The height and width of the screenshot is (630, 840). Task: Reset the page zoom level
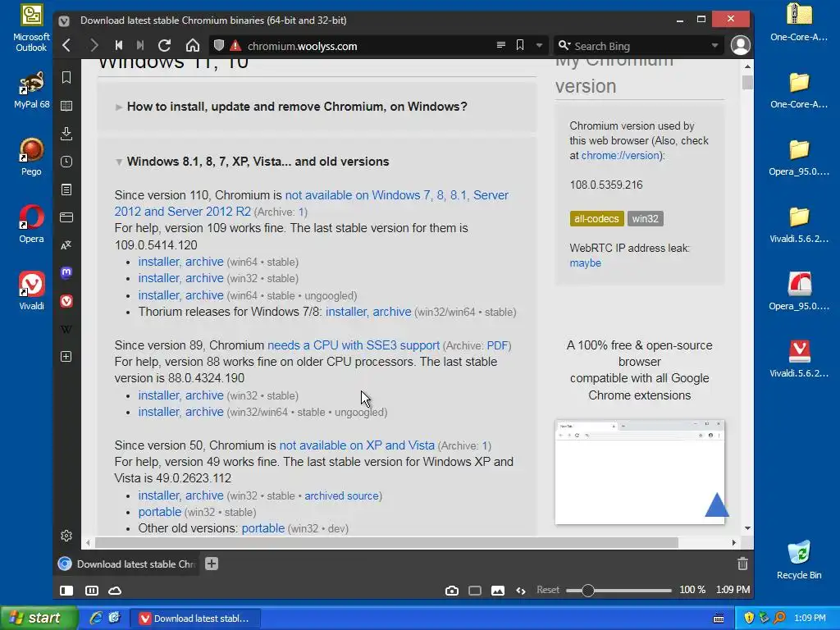547,590
